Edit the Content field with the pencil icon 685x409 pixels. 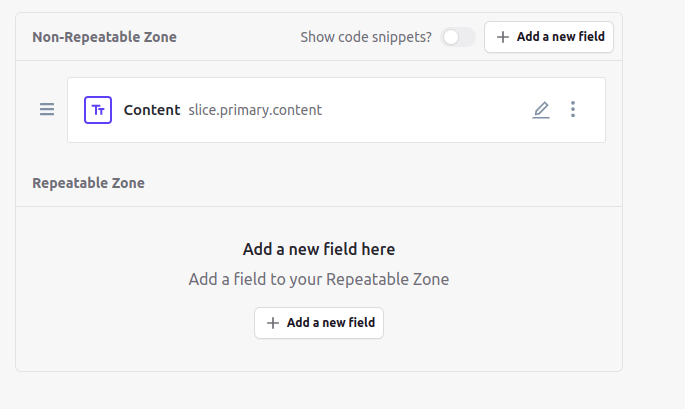pyautogui.click(x=541, y=110)
